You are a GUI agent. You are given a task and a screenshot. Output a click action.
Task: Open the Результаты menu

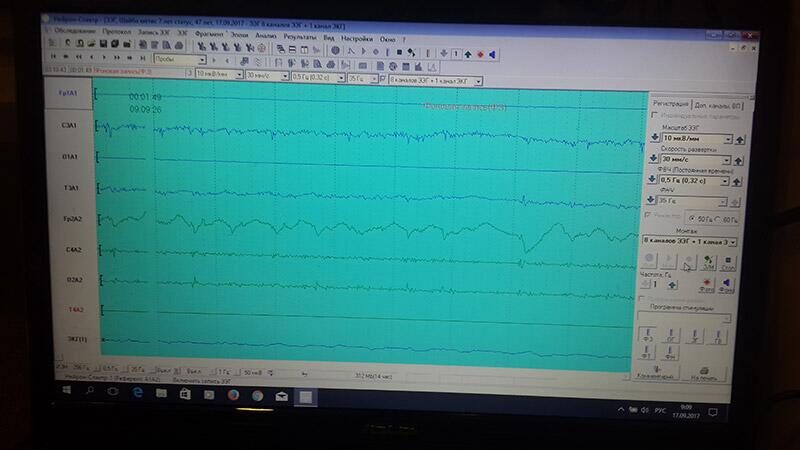[x=300, y=37]
